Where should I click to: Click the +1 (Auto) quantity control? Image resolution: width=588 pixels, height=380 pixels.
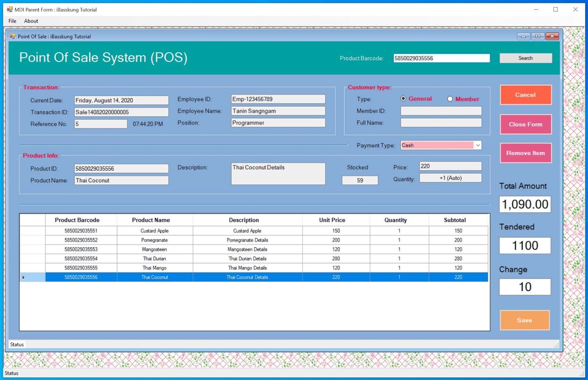point(450,178)
